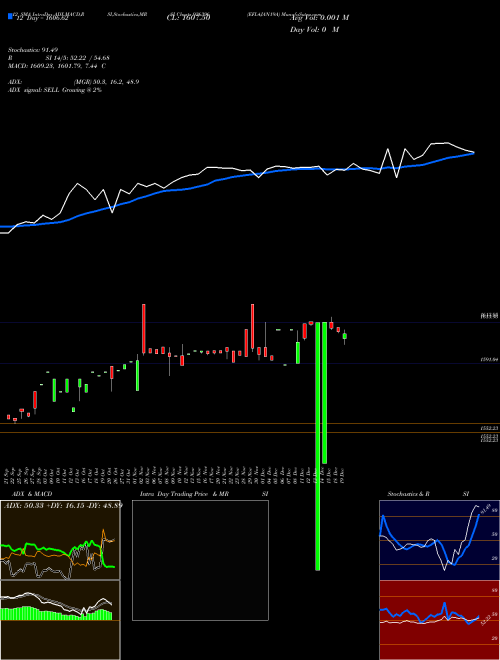Select the "CL: 1607.50" closing price text
Screen dimensions: 500x660
[x=188, y=18]
